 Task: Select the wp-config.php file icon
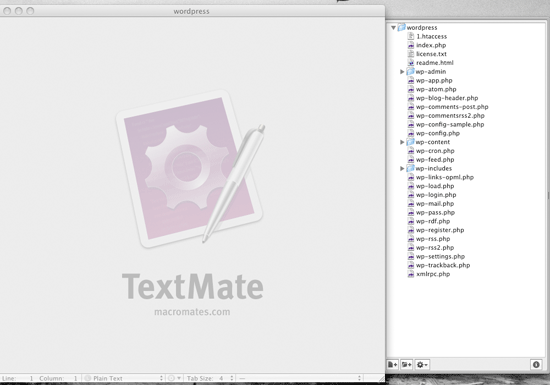411,133
